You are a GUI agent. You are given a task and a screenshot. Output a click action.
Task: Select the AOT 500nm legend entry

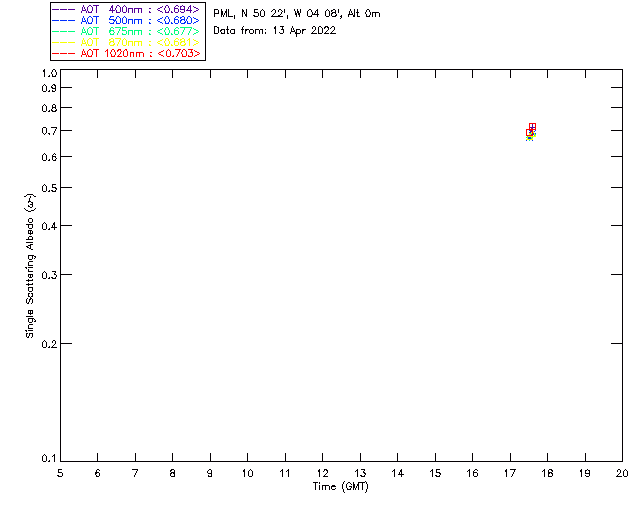click(126, 20)
